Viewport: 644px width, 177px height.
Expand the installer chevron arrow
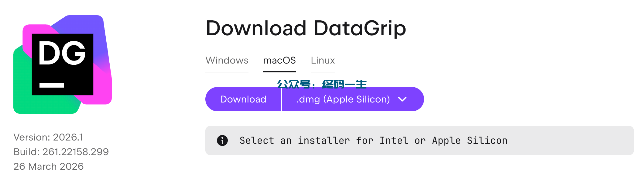402,99
